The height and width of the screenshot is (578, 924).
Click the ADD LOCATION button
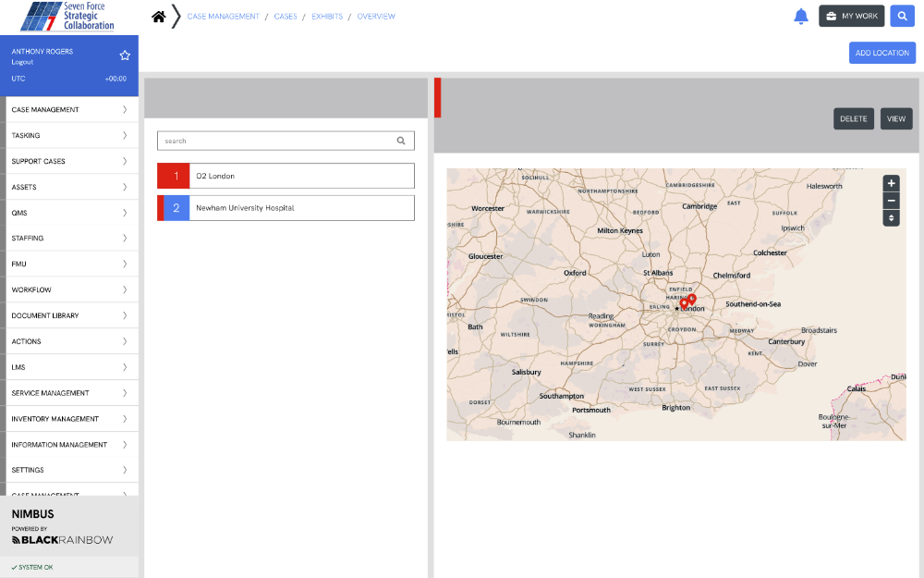click(881, 52)
